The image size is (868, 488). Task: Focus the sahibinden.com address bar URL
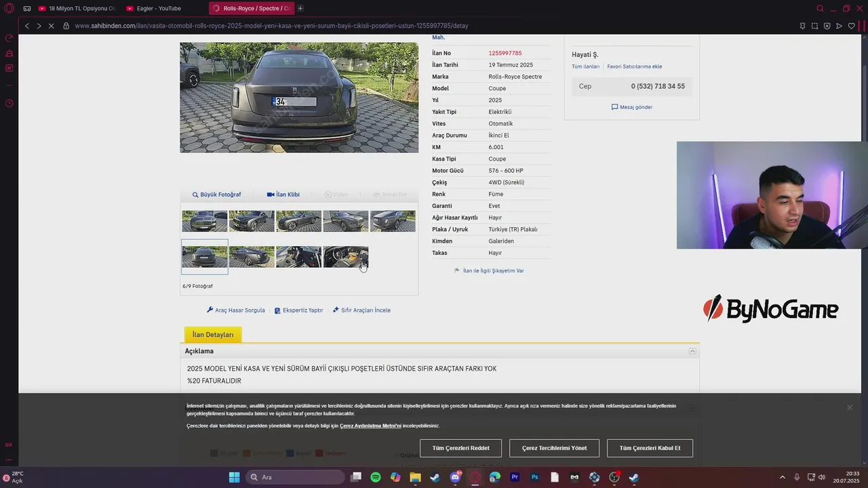(271, 26)
